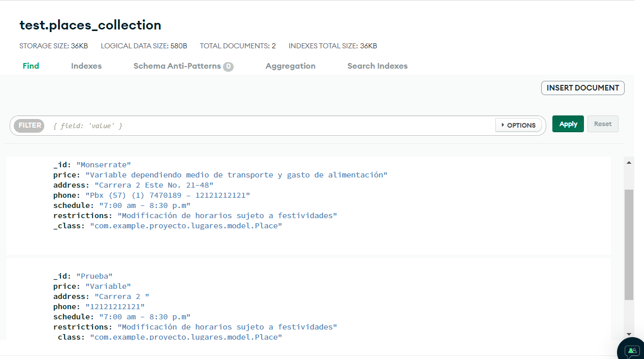Expand the OPTIONS query panel
Screen dimensions: 644x359
coord(518,125)
